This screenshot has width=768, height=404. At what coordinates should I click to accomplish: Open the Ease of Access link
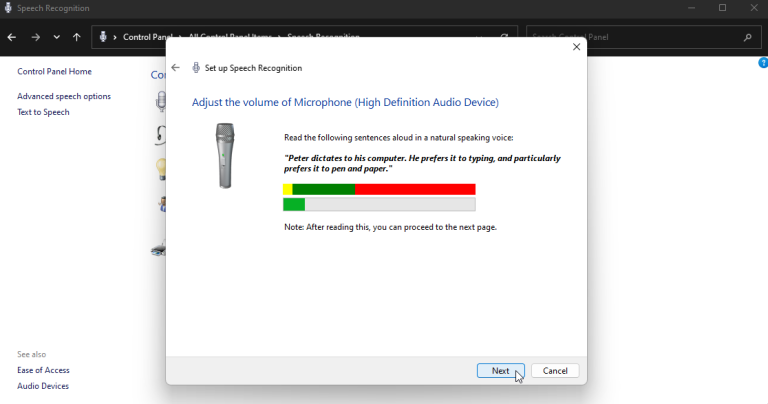point(43,370)
